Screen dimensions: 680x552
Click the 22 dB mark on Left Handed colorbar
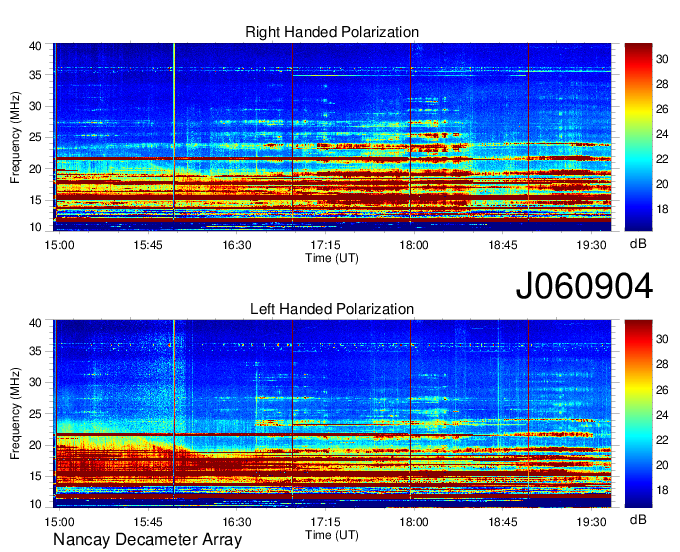coord(662,440)
